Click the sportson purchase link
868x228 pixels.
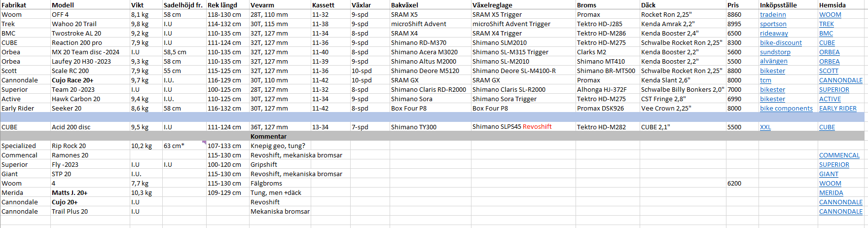(773, 24)
